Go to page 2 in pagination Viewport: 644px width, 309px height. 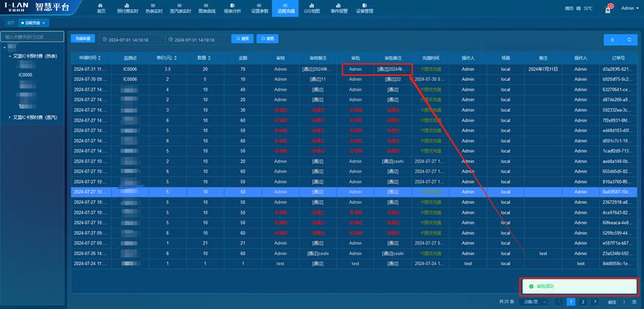583,301
